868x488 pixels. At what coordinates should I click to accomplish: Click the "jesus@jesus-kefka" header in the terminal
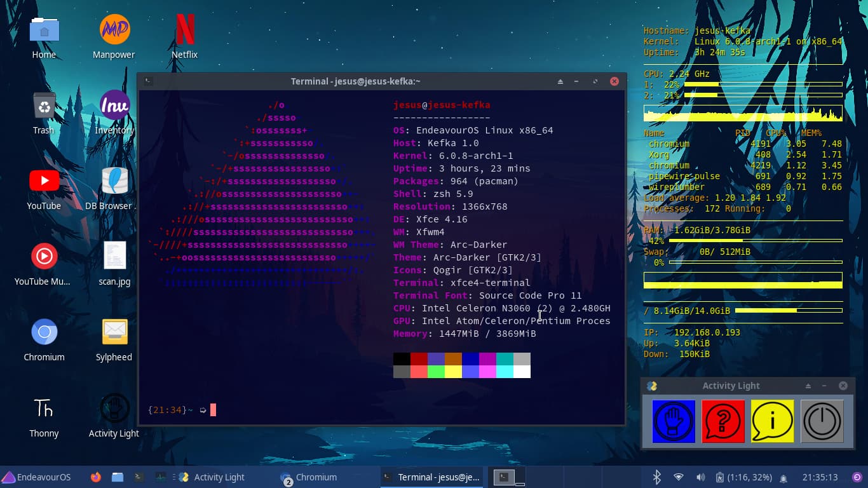pos(442,105)
